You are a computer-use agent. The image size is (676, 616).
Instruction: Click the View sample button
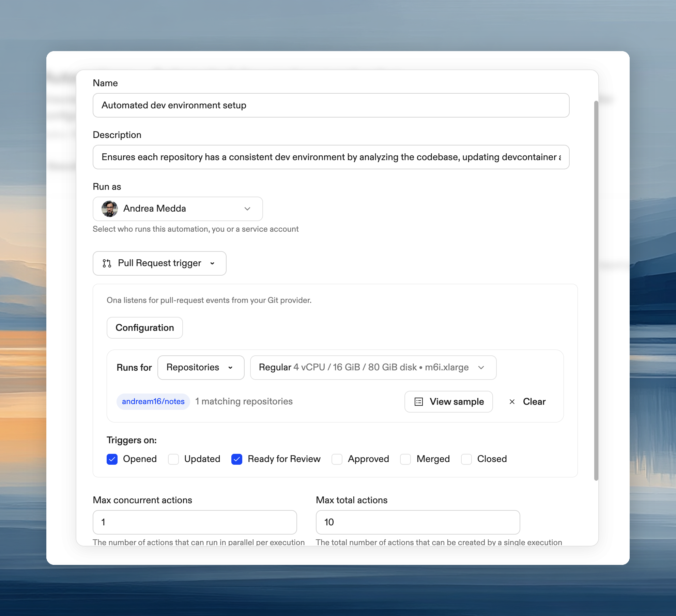(448, 402)
